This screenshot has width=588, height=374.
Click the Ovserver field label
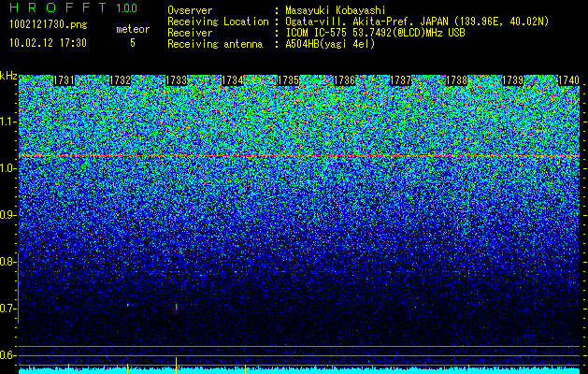pos(190,10)
